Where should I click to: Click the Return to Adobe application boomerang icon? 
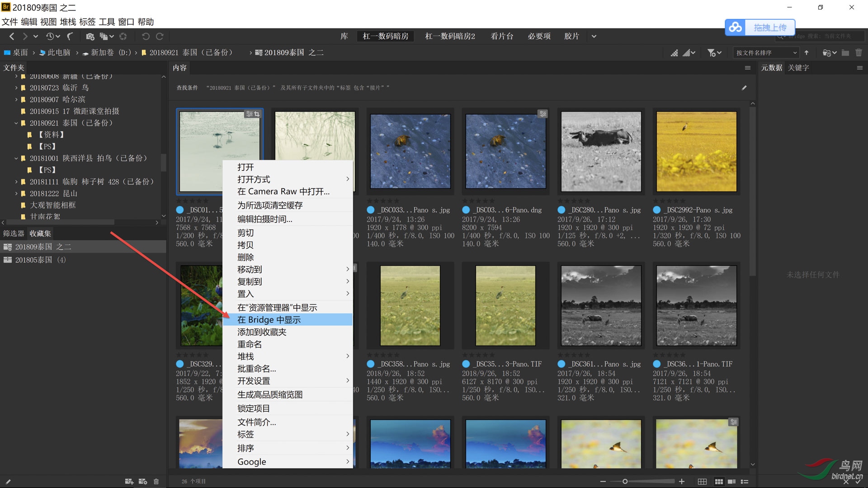click(x=70, y=36)
